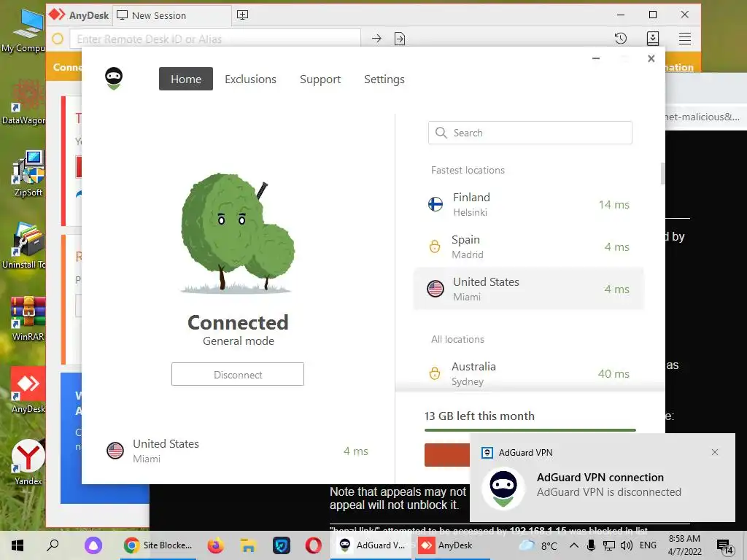Open Opera from the taskbar
747x560 pixels.
point(313,545)
